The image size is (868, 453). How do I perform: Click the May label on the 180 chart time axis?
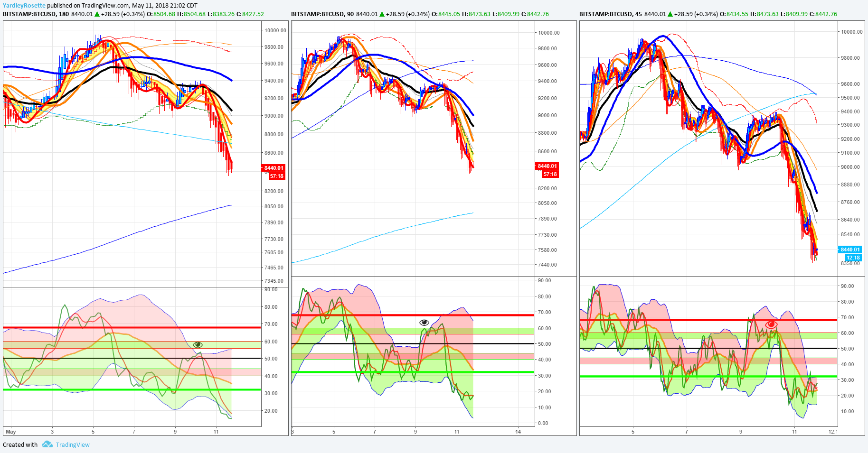click(x=11, y=432)
